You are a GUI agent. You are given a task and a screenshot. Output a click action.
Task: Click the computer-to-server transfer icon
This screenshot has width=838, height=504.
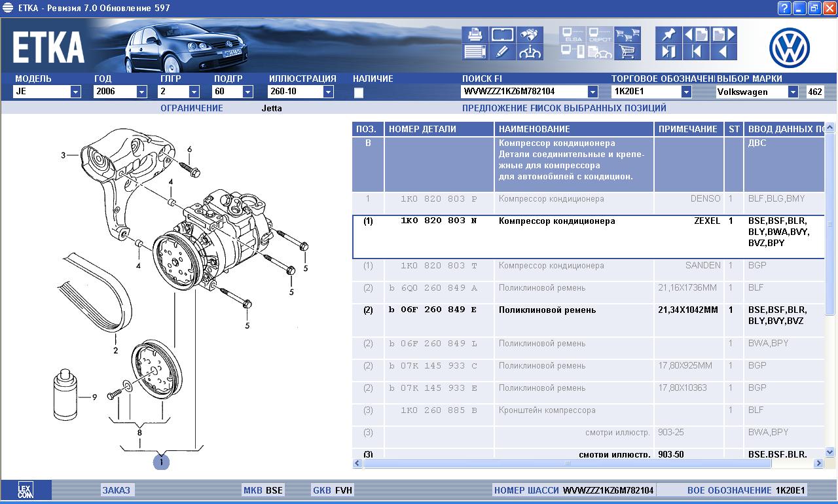pos(573,52)
